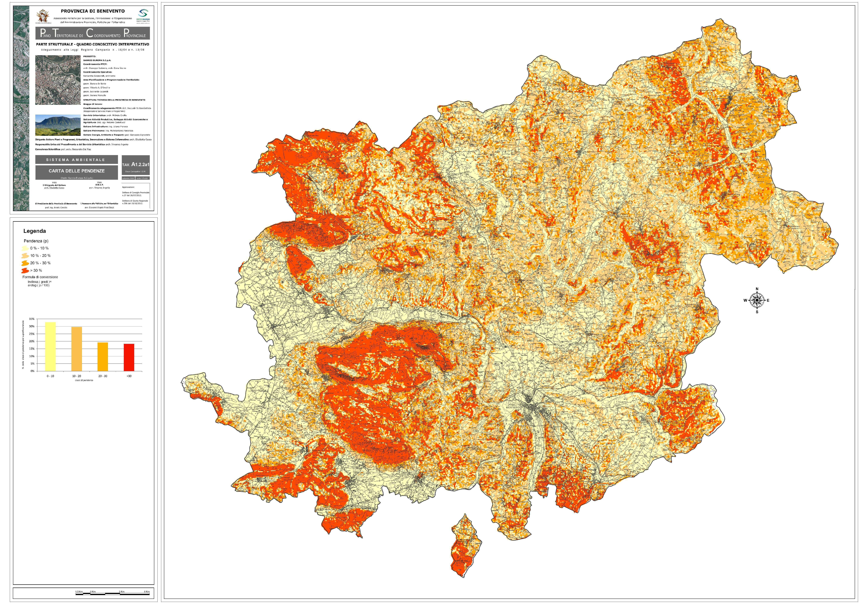Viewport: 868px width, 604px height.
Task: Click the 'E' letter on the compass
Action: [768, 301]
